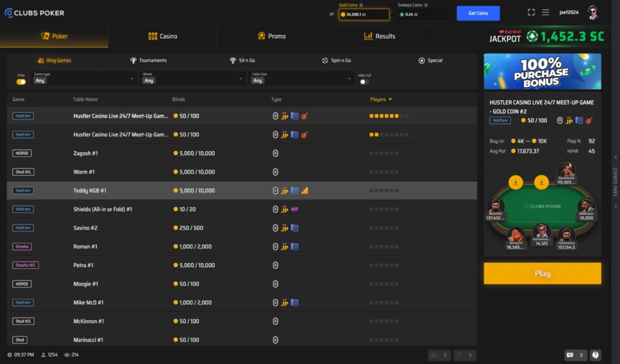The height and width of the screenshot is (364, 620).
Task: Open the Table Size dropdown
Action: pyautogui.click(x=300, y=79)
